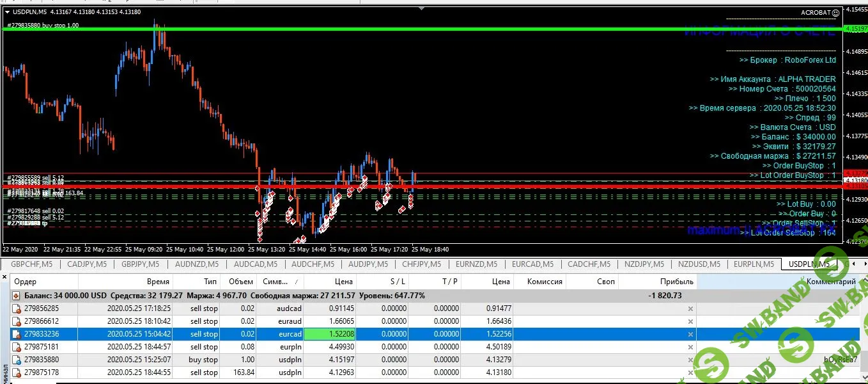Click the order icon for ticket 279866612
The width and height of the screenshot is (868, 384).
[17, 321]
